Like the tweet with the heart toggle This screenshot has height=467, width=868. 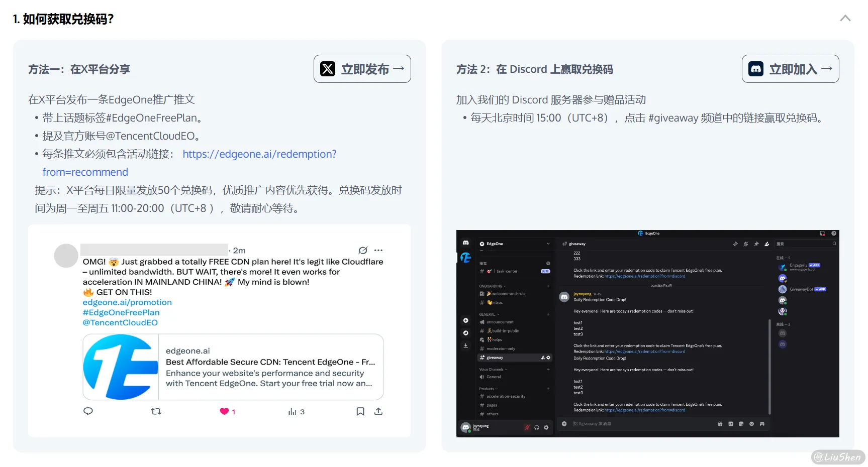pyautogui.click(x=225, y=411)
